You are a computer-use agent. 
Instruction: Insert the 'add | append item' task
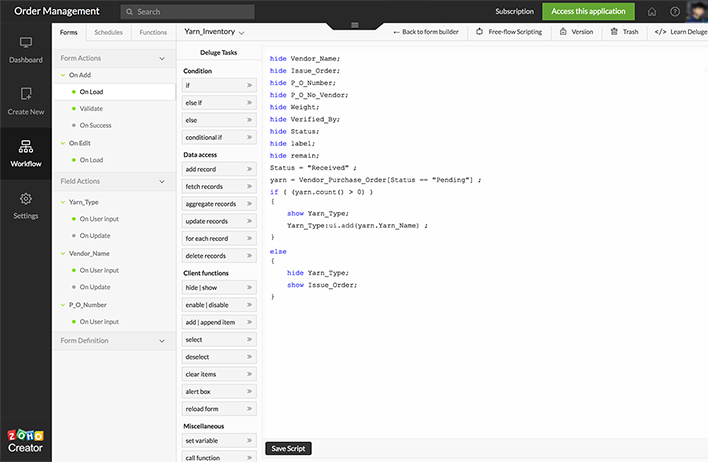219,322
